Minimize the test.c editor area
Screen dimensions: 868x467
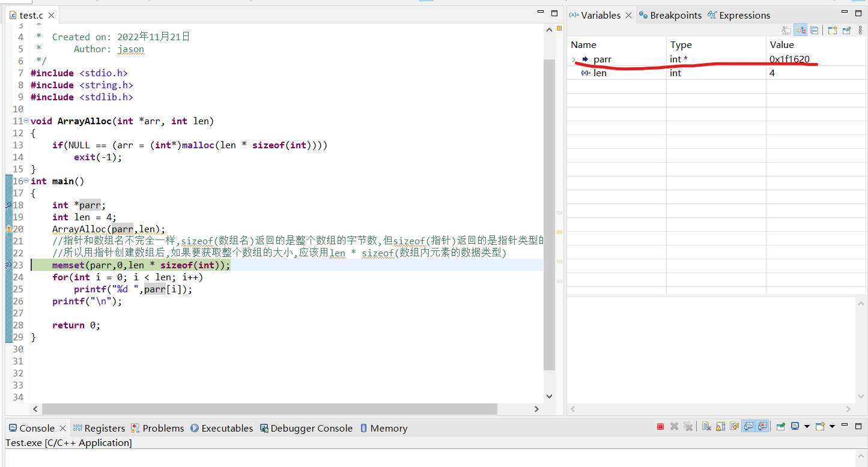pos(541,13)
